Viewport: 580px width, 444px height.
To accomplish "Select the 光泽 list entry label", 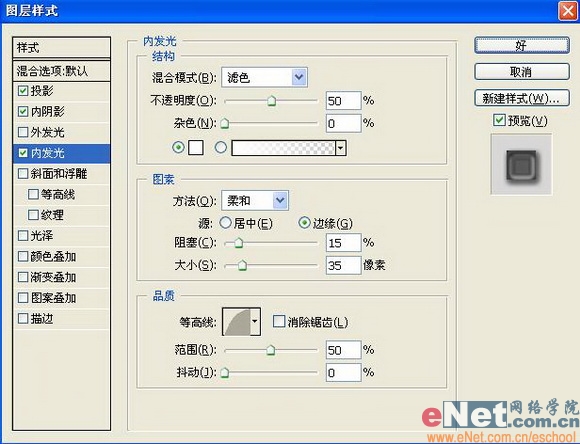I will [42, 236].
